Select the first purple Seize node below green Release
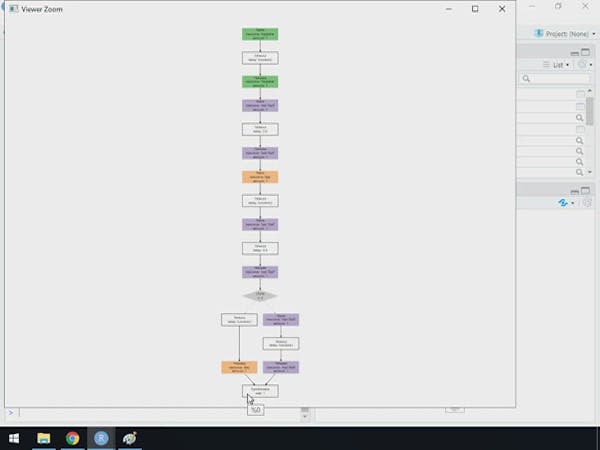 click(x=260, y=106)
